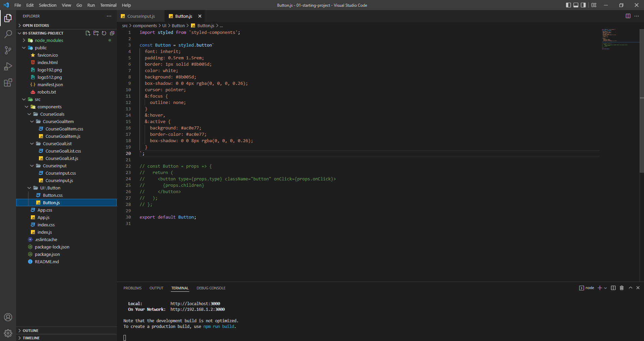Refresh the explorer with the refresh icon

[x=104, y=33]
